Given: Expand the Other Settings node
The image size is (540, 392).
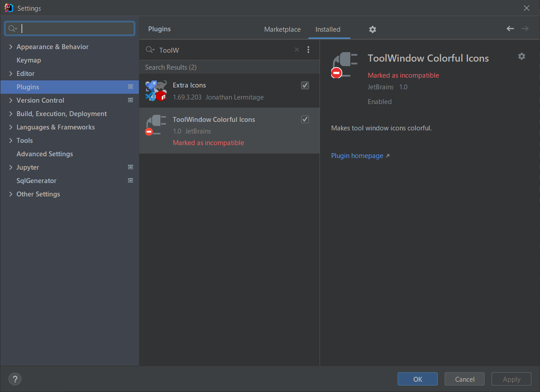Looking at the screenshot, I should 11,194.
